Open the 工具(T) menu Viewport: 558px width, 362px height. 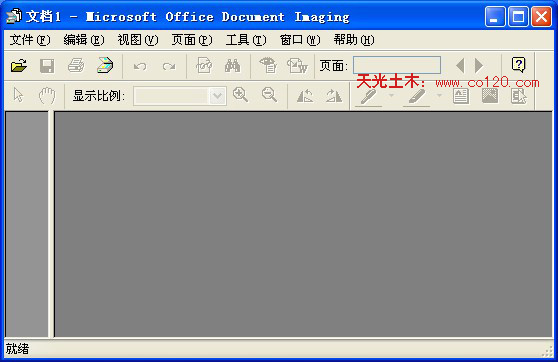[246, 40]
